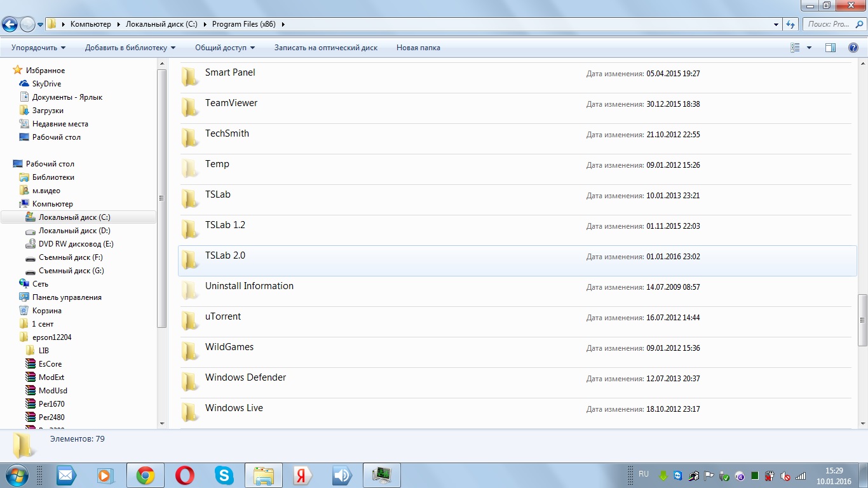
Task: Select Корзина in the navigation tree
Action: pos(47,311)
